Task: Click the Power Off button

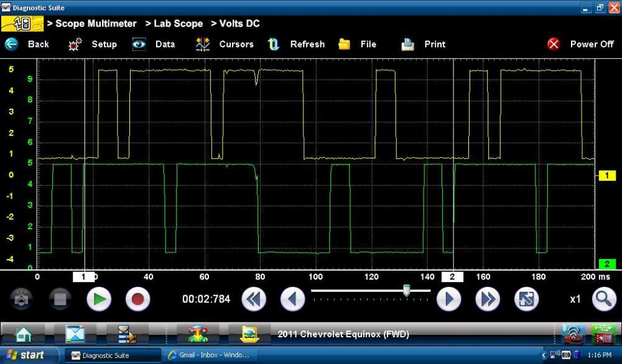Action: (580, 44)
